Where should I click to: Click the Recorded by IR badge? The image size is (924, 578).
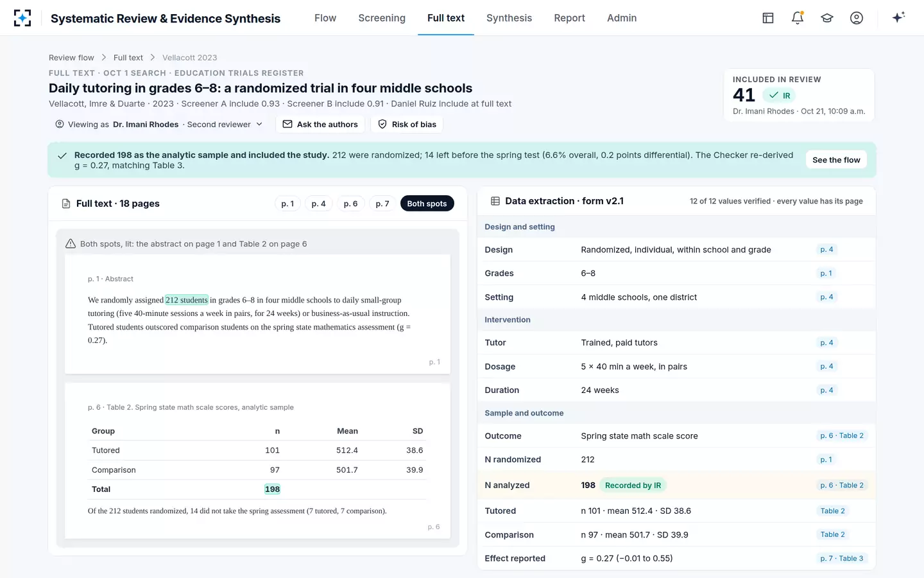(x=633, y=486)
